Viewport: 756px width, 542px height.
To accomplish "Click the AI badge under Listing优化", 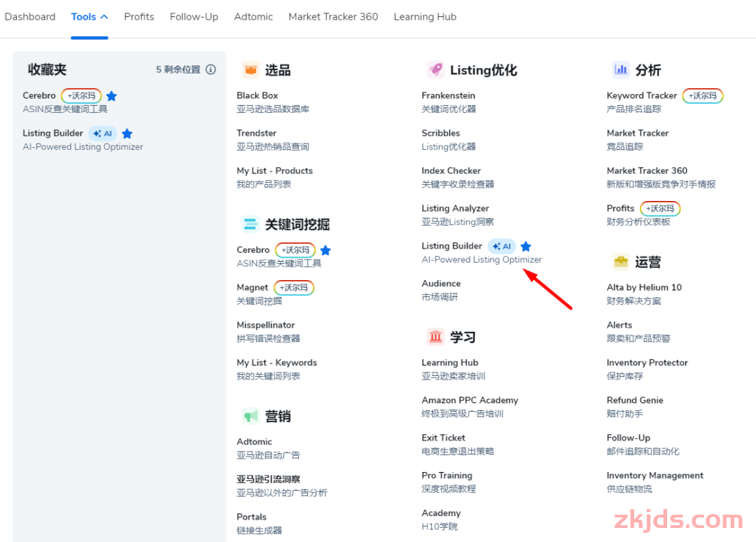I will (501, 246).
